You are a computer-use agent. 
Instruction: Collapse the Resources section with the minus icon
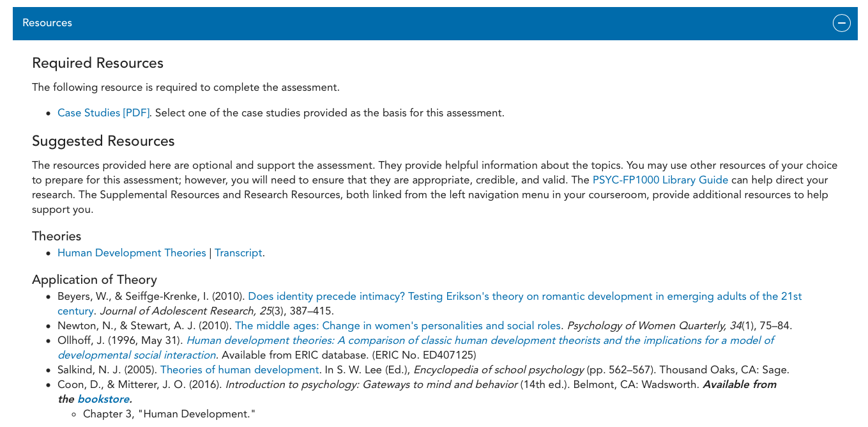tap(841, 23)
